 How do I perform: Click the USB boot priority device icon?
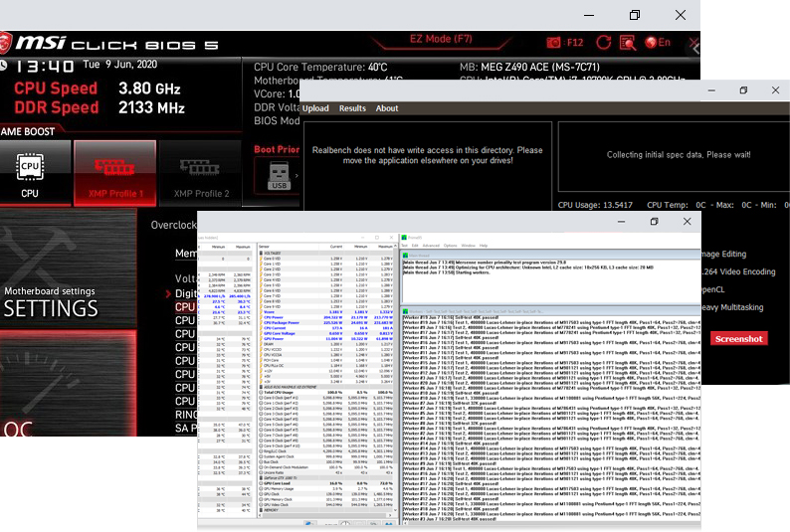pos(280,176)
